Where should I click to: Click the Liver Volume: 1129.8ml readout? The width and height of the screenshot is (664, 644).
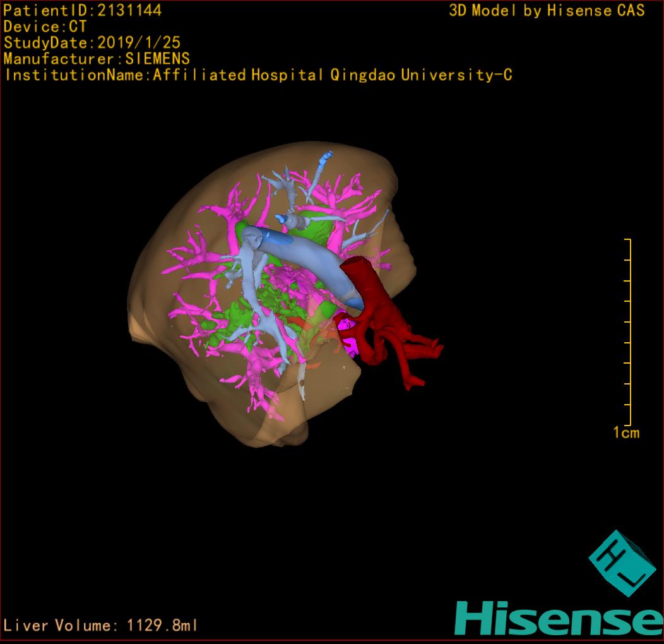click(x=100, y=626)
